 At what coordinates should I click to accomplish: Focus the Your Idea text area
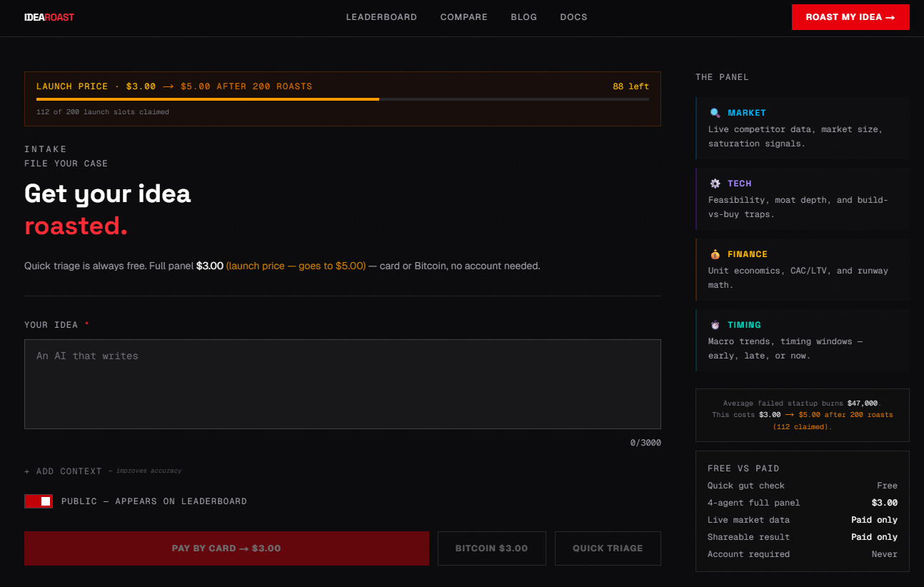coord(343,384)
